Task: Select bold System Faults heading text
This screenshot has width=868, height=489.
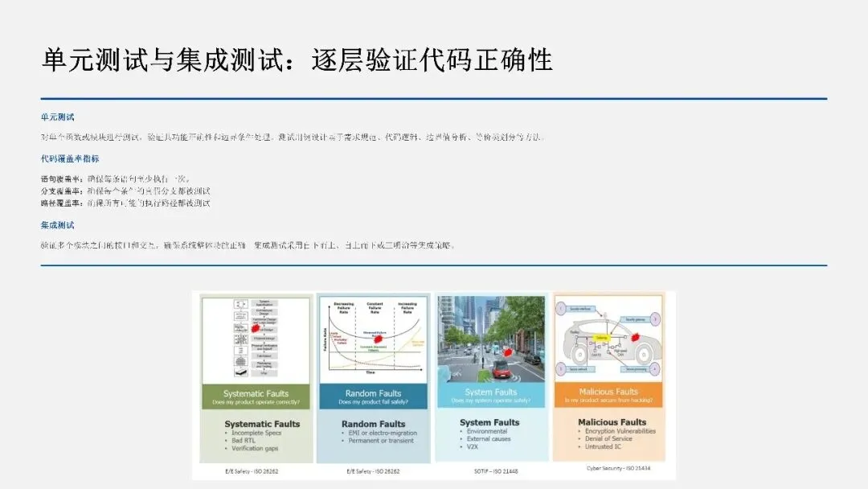Action: 490,422
